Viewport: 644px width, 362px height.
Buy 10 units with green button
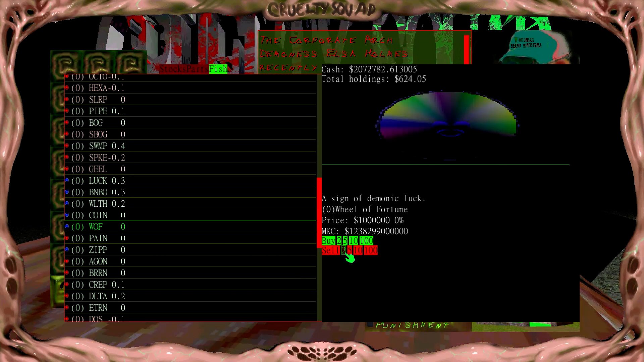(x=354, y=241)
